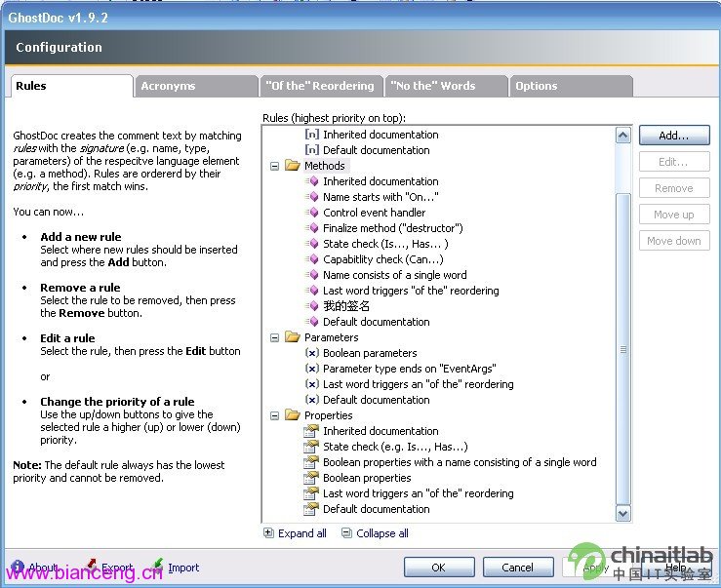
Task: Click the Collapse all link
Action: [382, 533]
